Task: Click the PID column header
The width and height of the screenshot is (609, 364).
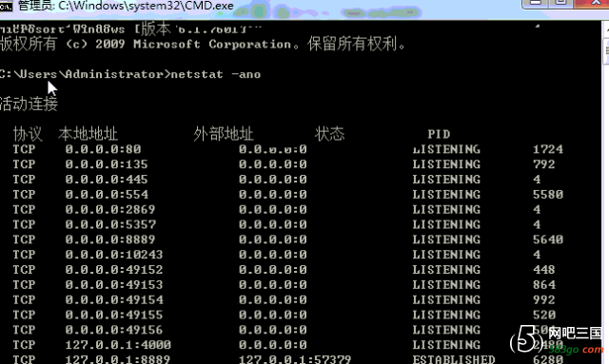Action: [439, 134]
